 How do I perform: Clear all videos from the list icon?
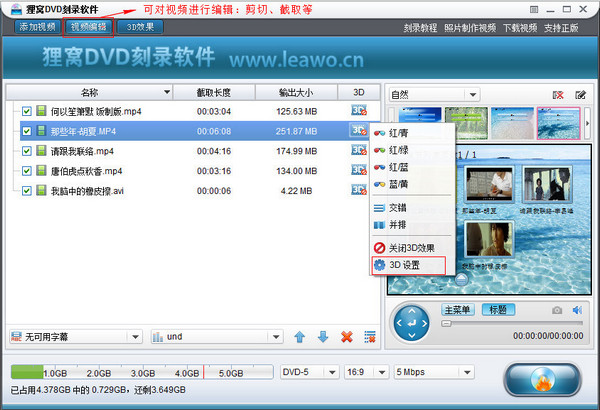[x=370, y=337]
